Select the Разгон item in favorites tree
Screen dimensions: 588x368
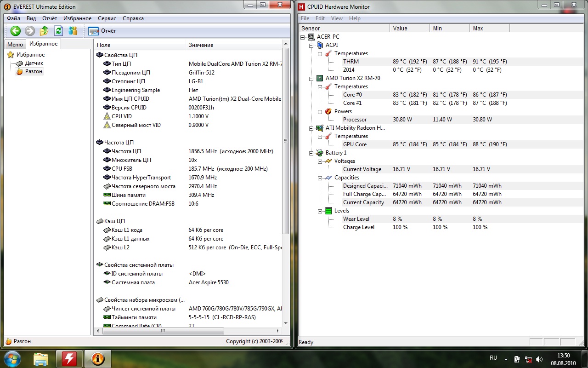34,71
